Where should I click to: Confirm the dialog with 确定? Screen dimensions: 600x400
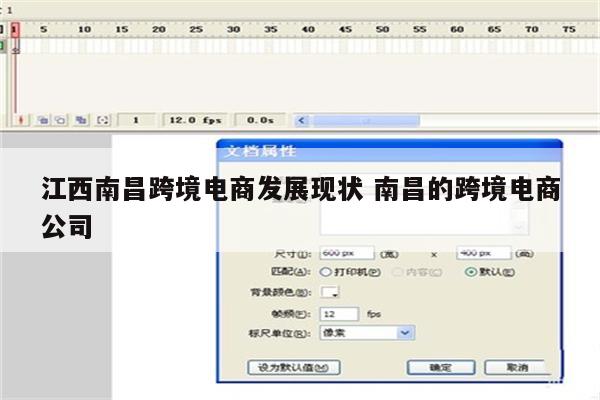(x=441, y=368)
